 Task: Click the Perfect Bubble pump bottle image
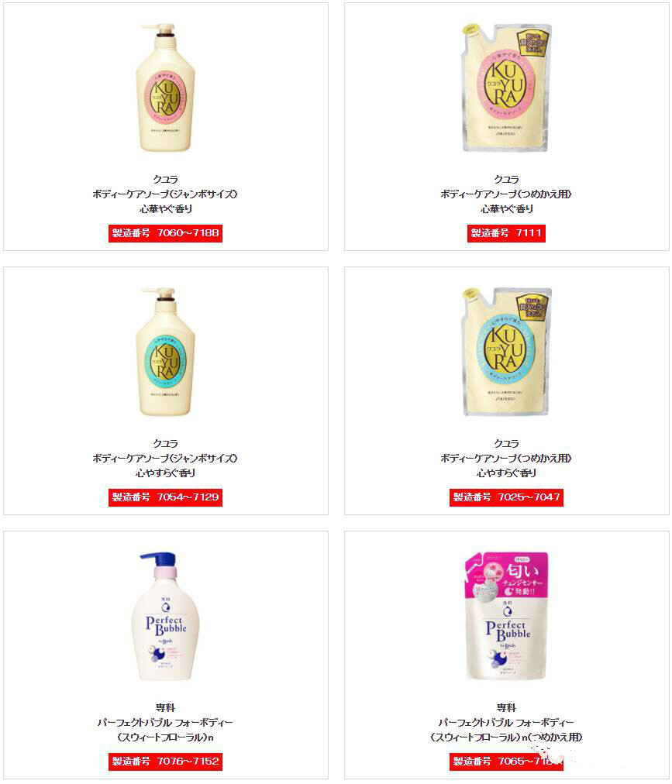coord(165,616)
